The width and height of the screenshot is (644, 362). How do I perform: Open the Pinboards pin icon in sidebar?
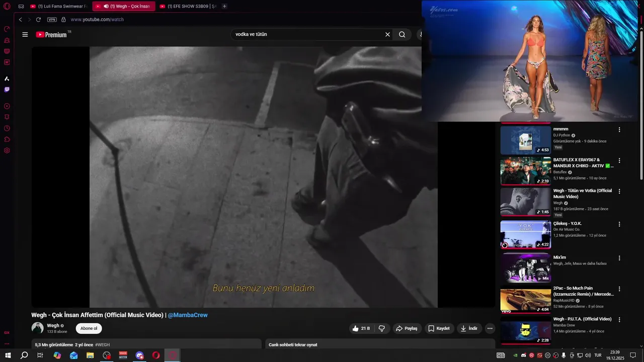click(x=7, y=117)
